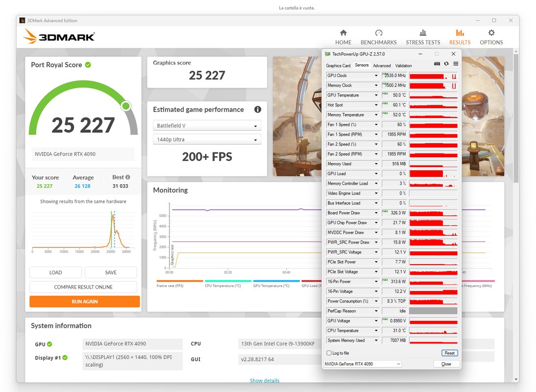
Task: Click the Average score 26 128
Action: [82, 186]
